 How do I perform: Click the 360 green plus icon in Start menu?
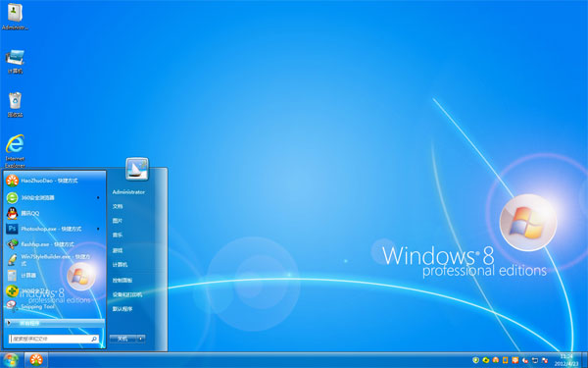coord(12,291)
